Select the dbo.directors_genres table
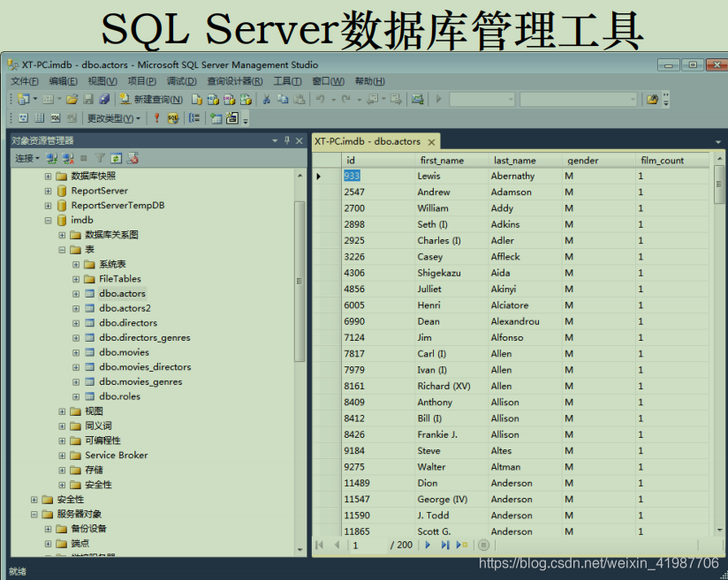This screenshot has width=728, height=580. tap(144, 338)
